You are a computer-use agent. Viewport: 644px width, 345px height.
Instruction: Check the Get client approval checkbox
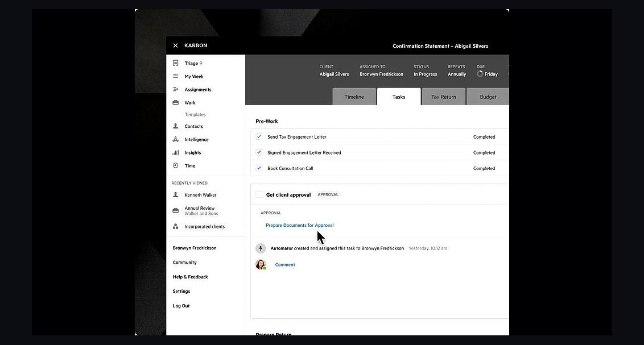[x=259, y=194]
